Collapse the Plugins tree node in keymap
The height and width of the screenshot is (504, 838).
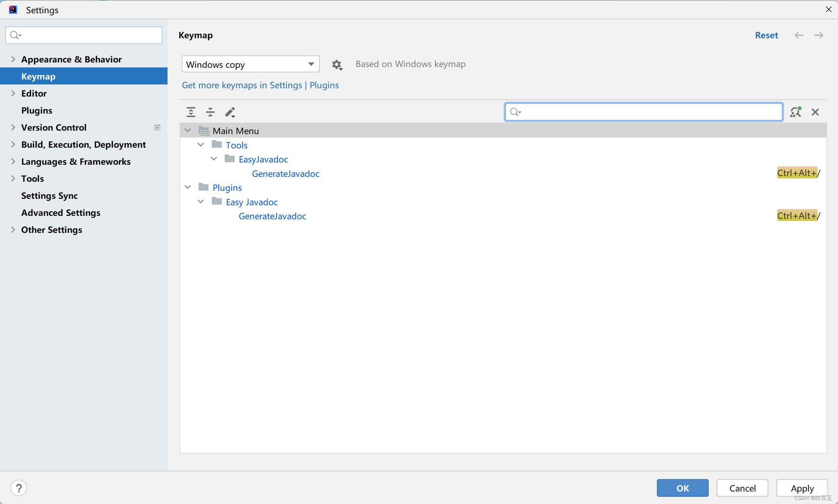tap(188, 187)
